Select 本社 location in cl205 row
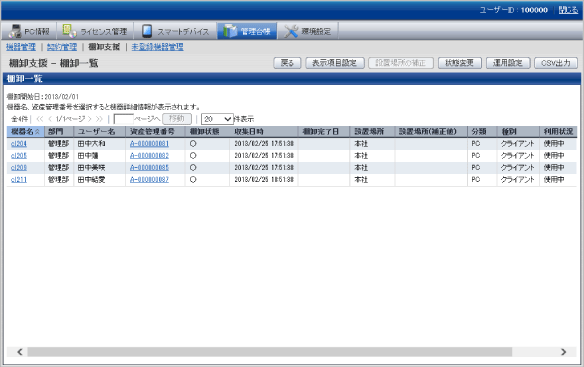Image resolution: width=584 pixels, height=367 pixels. tap(361, 156)
